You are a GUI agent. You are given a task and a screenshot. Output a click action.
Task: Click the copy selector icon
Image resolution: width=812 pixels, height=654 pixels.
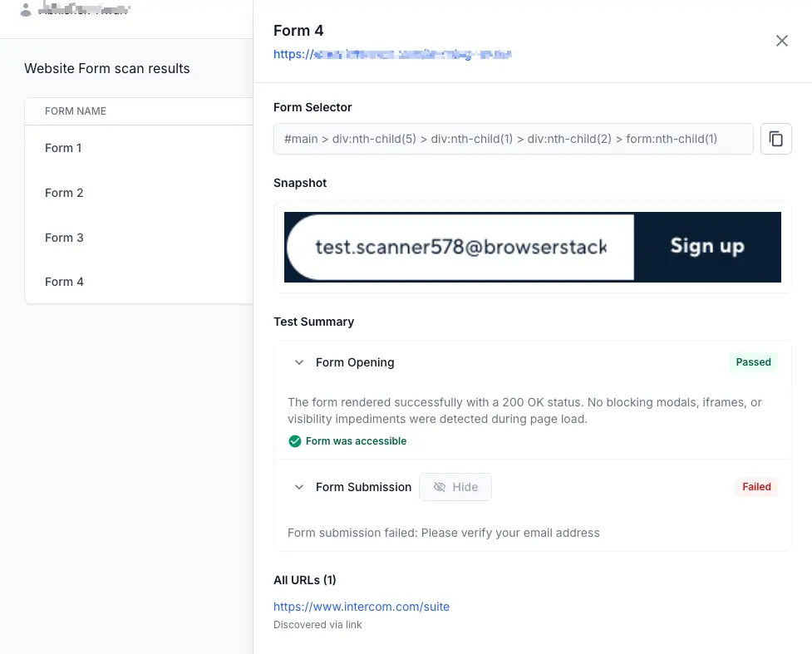point(775,139)
